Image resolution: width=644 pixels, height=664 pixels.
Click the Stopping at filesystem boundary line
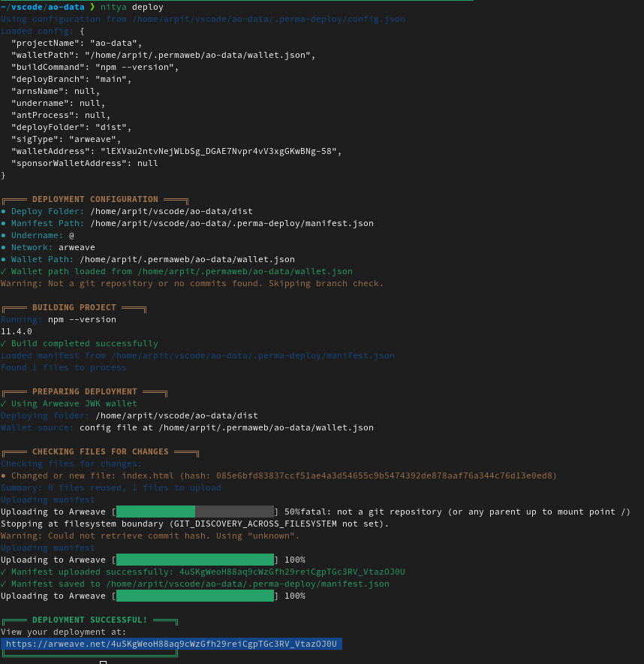click(x=194, y=524)
